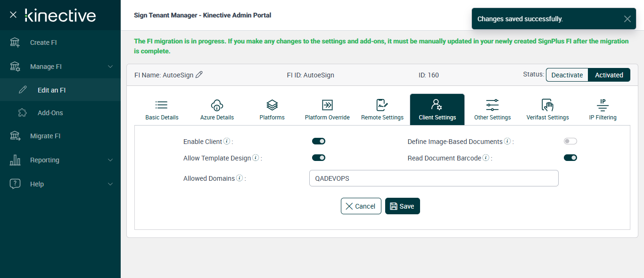Click the info icon beside Allow Template Design
The width and height of the screenshot is (644, 278).
pos(256,158)
